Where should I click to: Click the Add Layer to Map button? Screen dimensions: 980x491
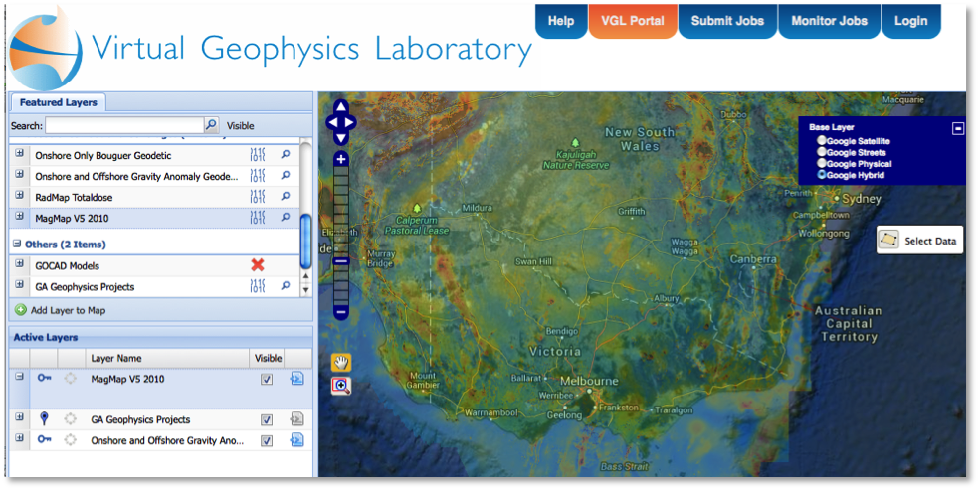[x=60, y=310]
